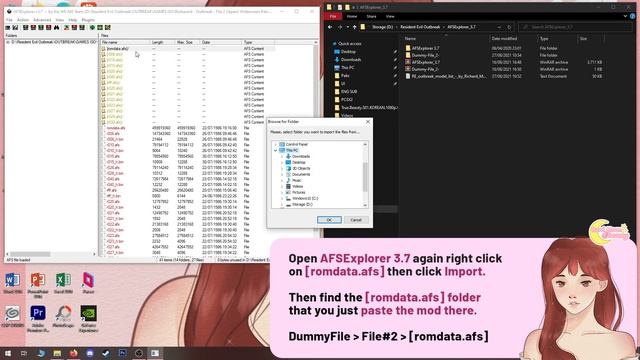The height and width of the screenshot is (360, 640).
Task: Open PowerPoint desktop shortcut
Action: [38, 284]
